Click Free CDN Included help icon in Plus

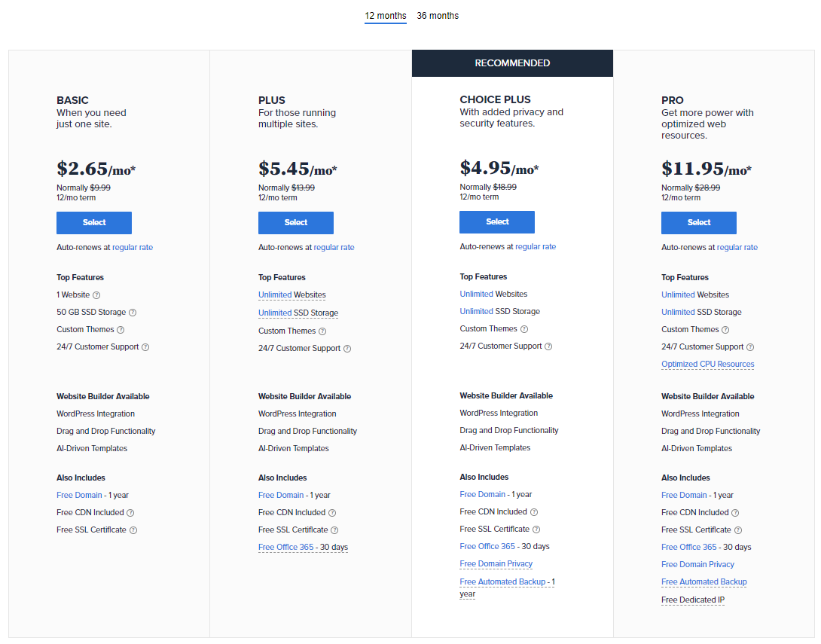pos(332,513)
